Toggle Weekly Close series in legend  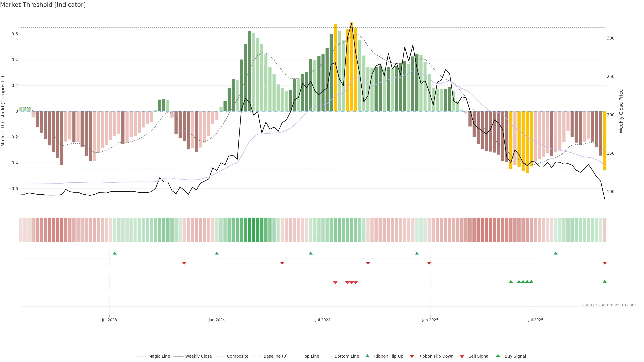pos(198,356)
